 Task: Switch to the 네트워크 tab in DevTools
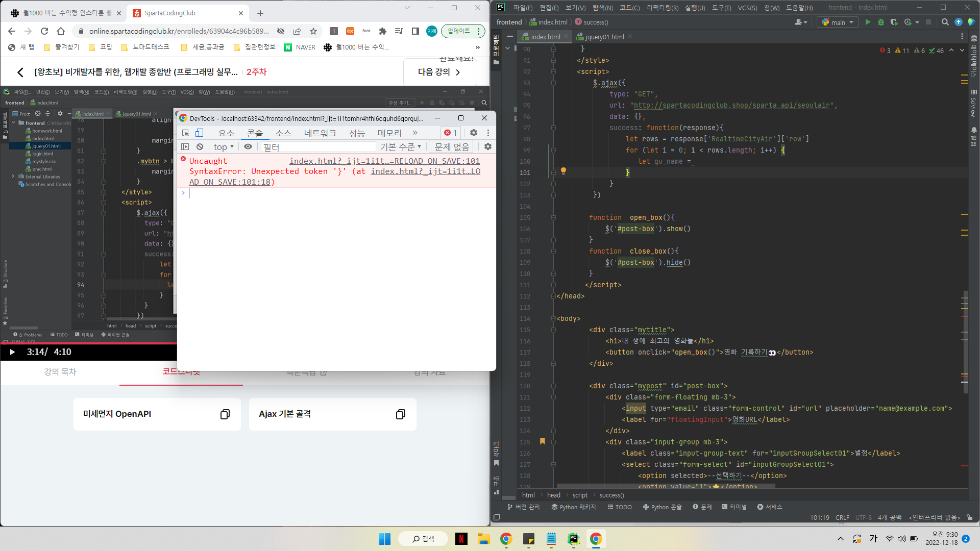click(x=320, y=133)
